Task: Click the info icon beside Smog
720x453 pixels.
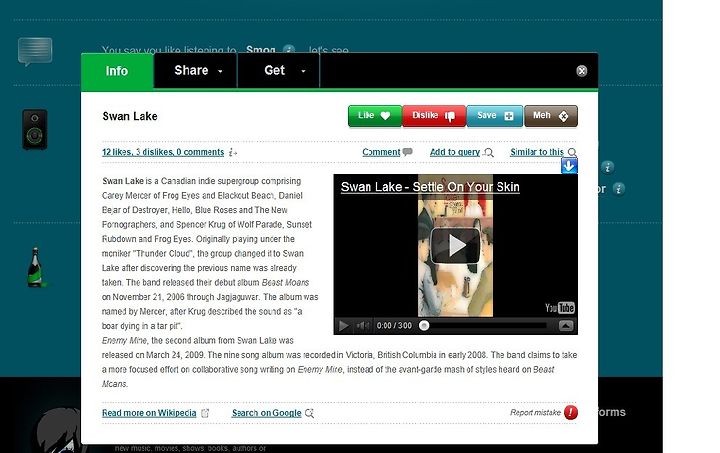Action: click(x=288, y=50)
